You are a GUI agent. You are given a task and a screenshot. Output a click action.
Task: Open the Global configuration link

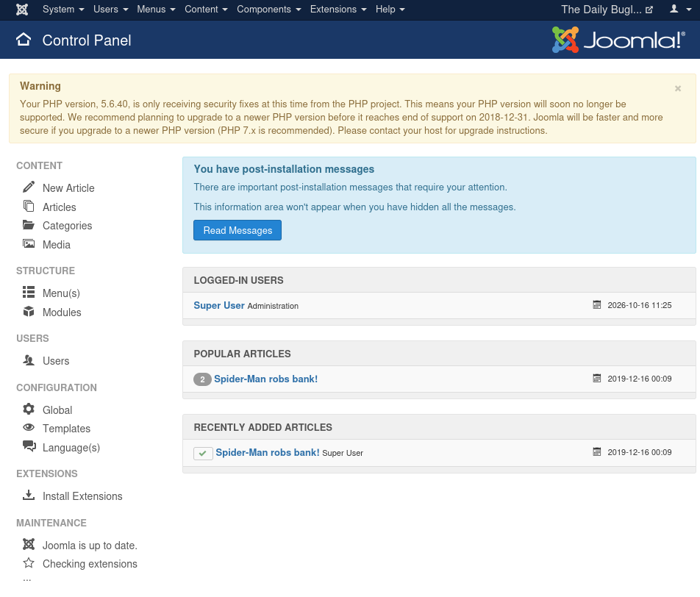(x=57, y=410)
